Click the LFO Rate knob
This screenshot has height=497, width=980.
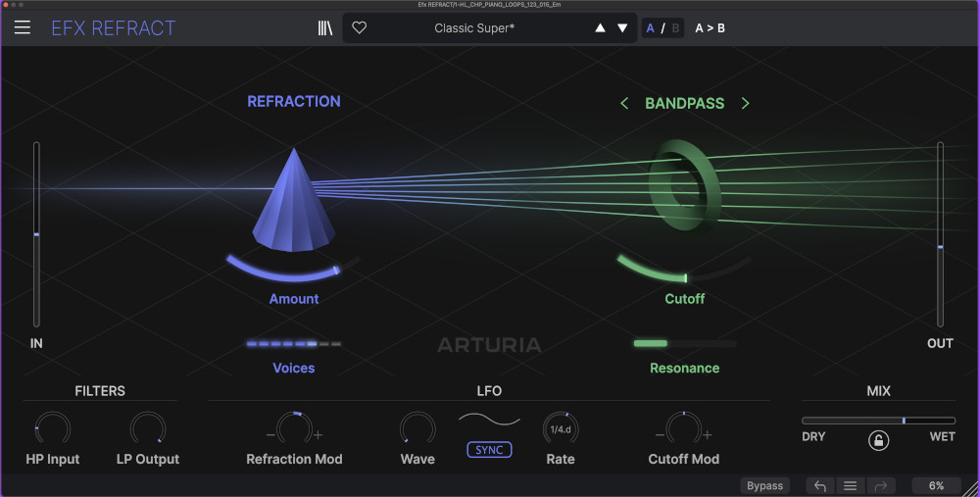561,428
